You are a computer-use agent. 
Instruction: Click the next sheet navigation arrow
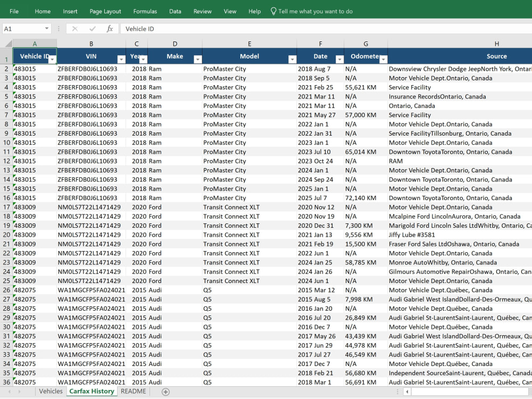[x=19, y=392]
